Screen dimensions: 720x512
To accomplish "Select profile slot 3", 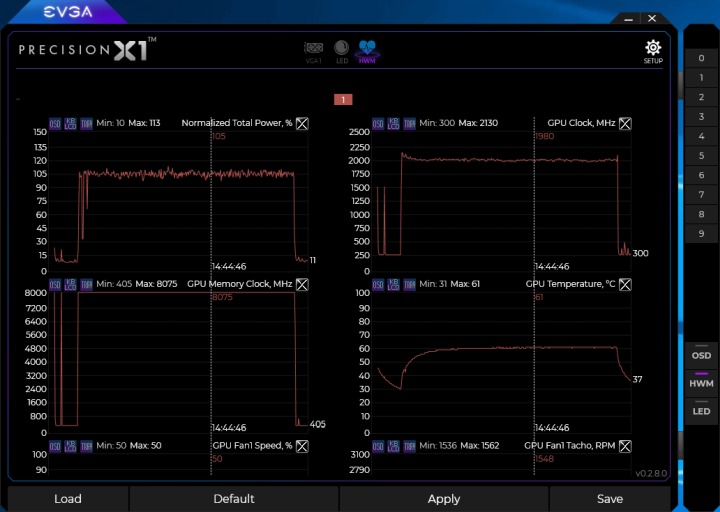I will point(701,117).
